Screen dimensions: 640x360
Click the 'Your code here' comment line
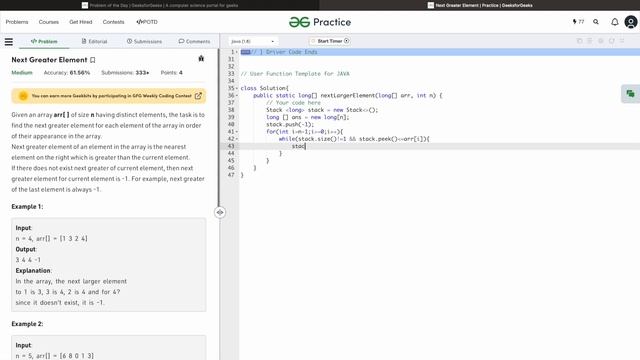point(293,103)
